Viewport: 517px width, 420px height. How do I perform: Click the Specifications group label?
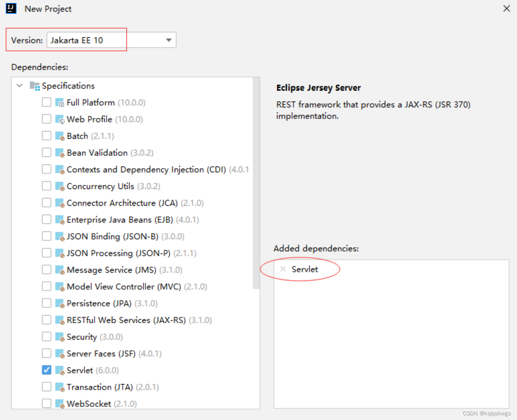pyautogui.click(x=68, y=86)
